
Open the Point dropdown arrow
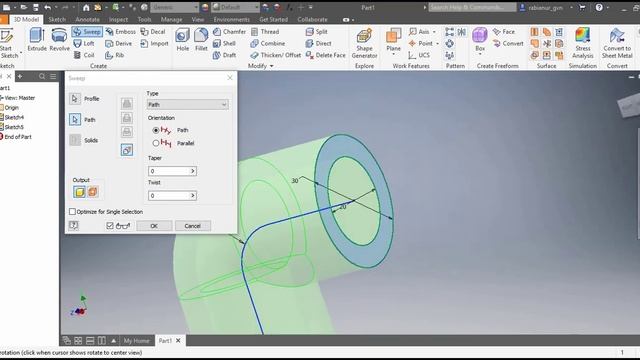coord(437,43)
